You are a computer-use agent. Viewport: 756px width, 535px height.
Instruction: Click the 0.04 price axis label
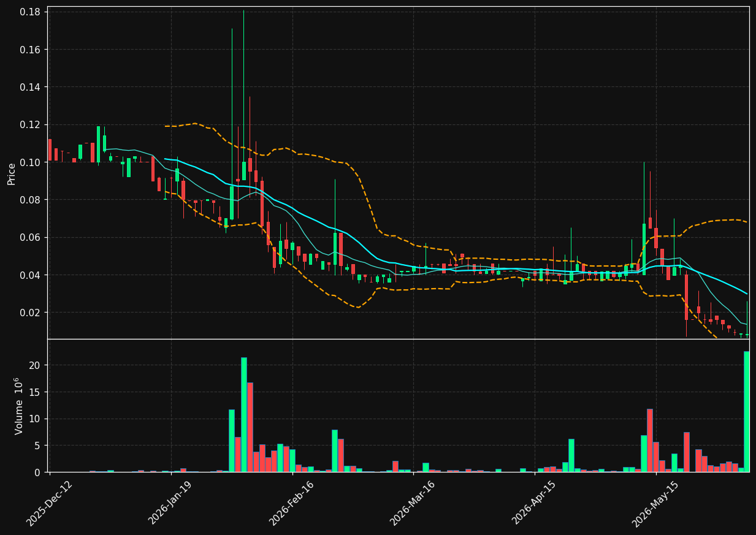coord(31,275)
